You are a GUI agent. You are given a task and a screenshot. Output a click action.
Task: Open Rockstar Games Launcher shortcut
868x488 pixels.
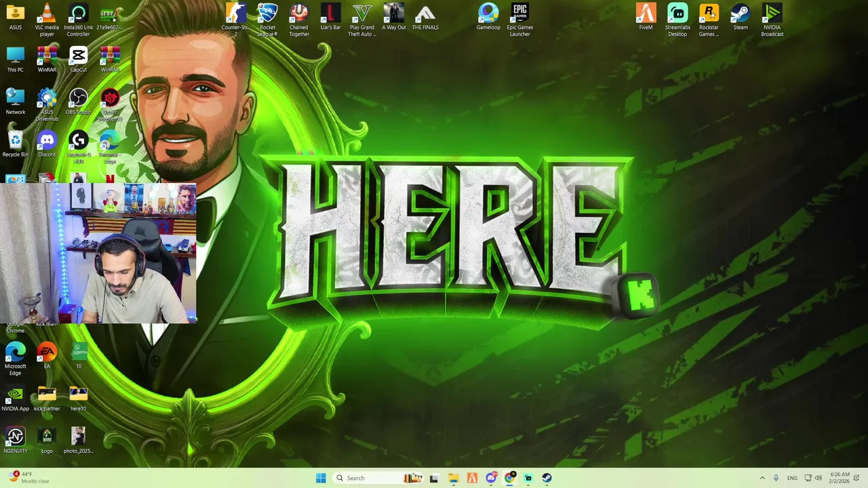tap(709, 20)
